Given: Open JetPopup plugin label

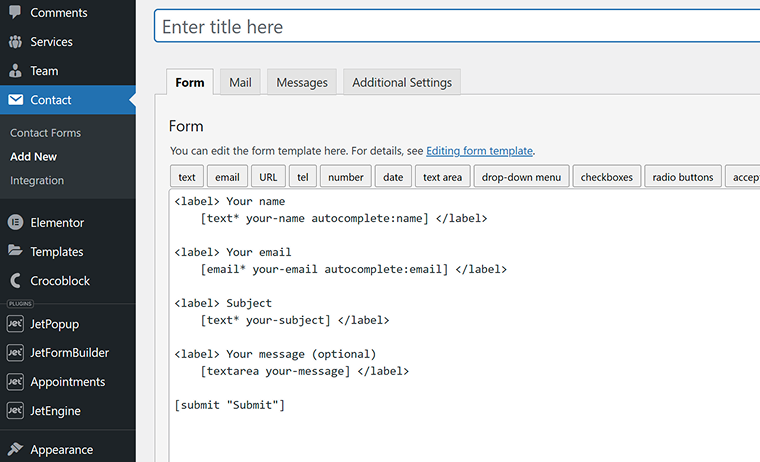Looking at the screenshot, I should [54, 324].
